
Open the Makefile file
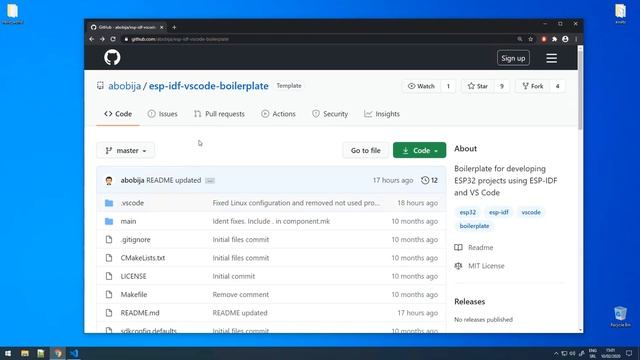134,295
